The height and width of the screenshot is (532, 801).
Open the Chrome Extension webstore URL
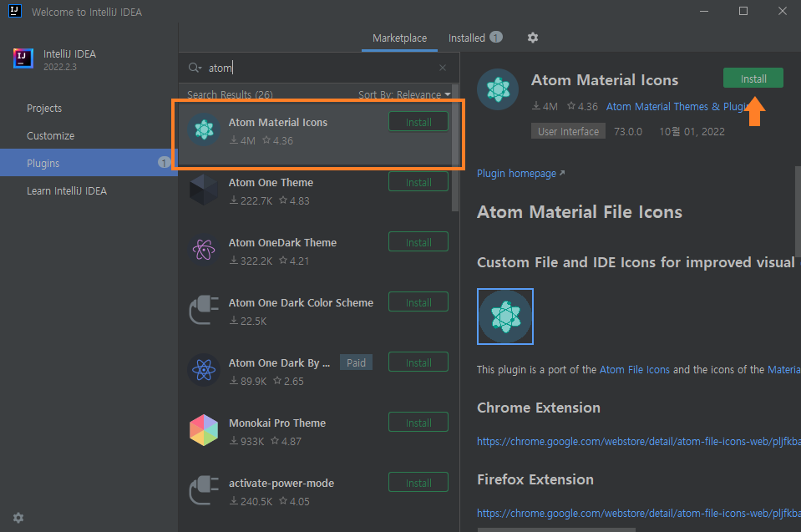click(639, 442)
